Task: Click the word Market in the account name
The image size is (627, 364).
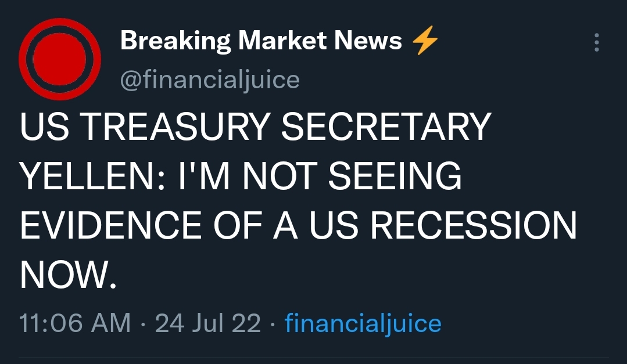Action: tap(282, 41)
